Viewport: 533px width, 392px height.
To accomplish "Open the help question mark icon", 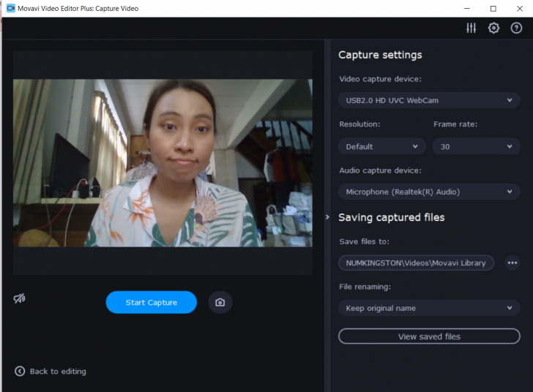I will click(x=516, y=28).
